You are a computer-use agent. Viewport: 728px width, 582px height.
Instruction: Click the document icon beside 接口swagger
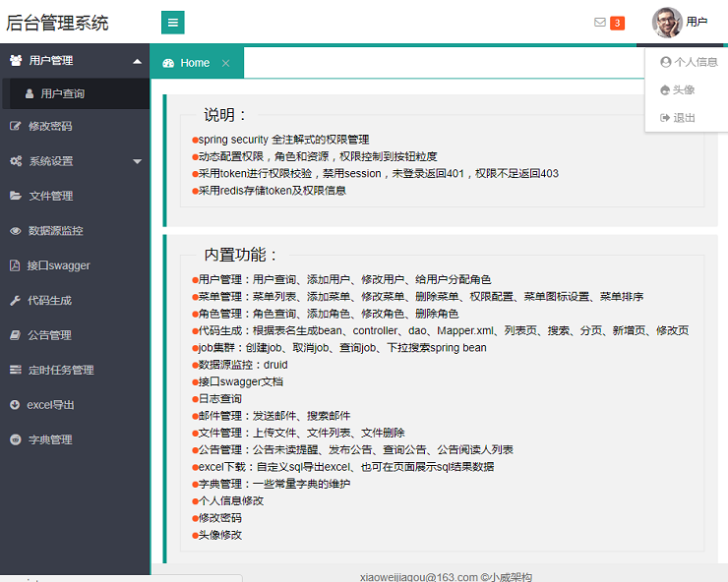[15, 265]
